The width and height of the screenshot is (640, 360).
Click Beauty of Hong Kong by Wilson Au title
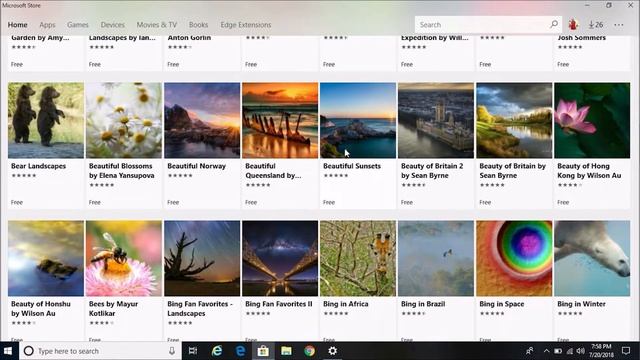(x=589, y=171)
